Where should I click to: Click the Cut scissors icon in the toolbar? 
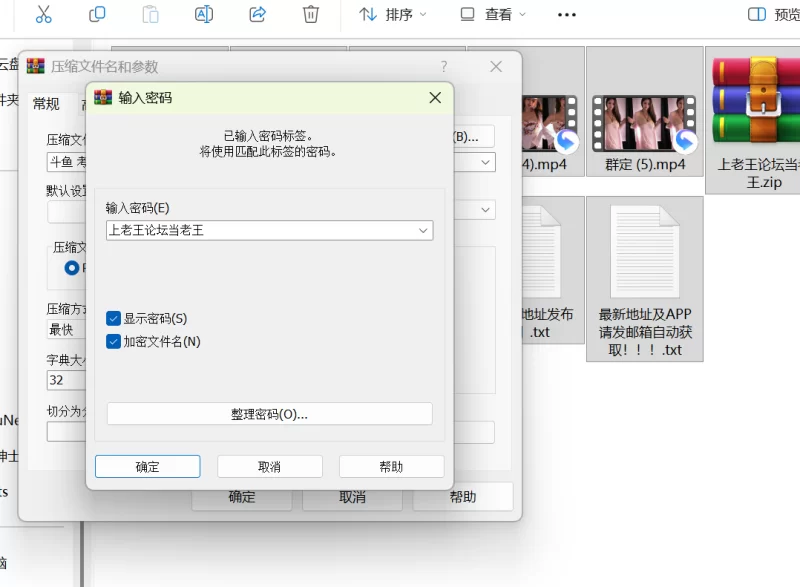point(43,14)
